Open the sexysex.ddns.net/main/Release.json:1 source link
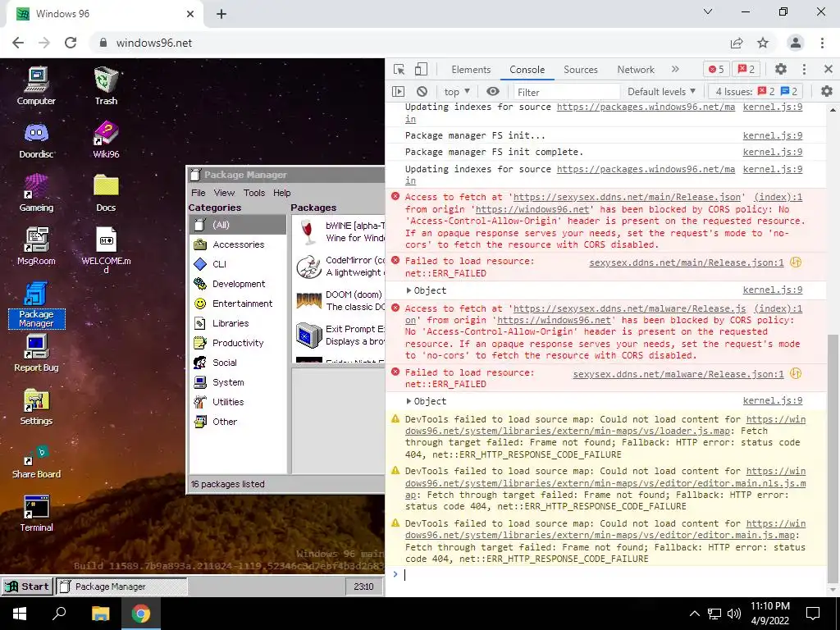 [687, 262]
